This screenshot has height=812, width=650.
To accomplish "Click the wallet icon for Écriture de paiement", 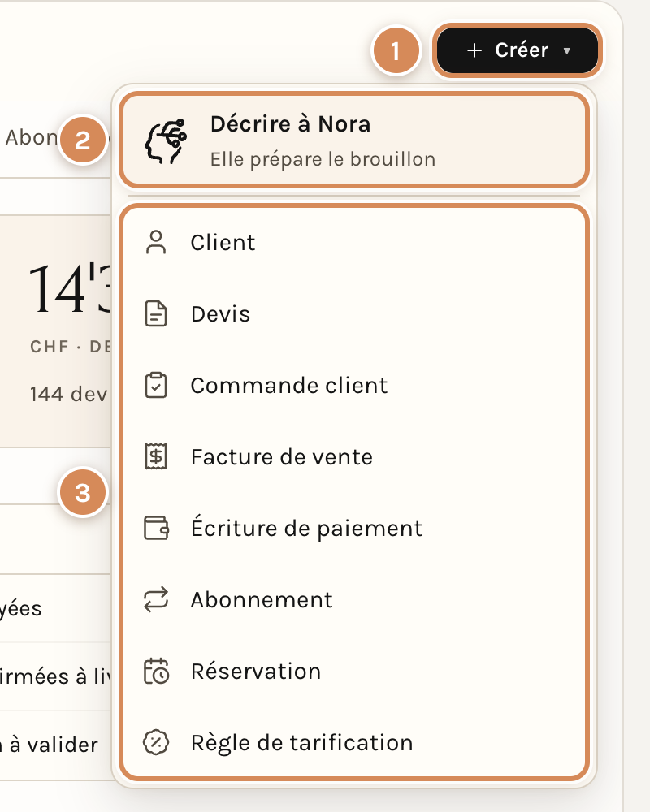I will (x=156, y=529).
